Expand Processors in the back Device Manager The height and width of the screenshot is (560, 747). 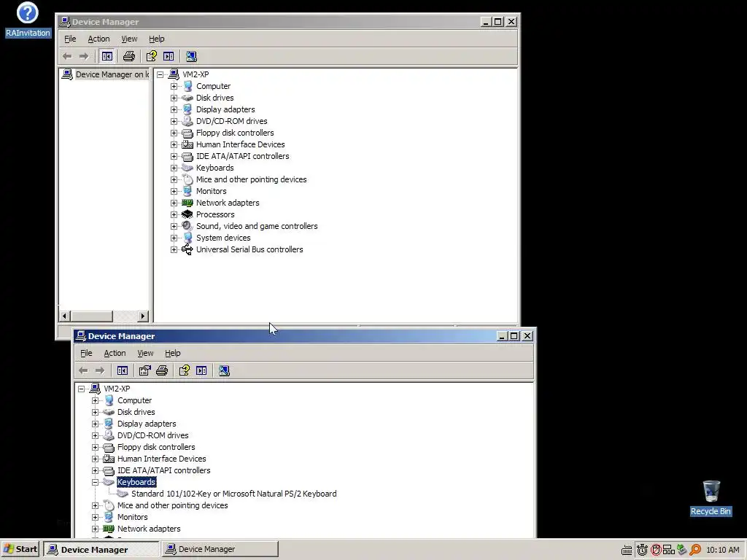click(x=174, y=215)
